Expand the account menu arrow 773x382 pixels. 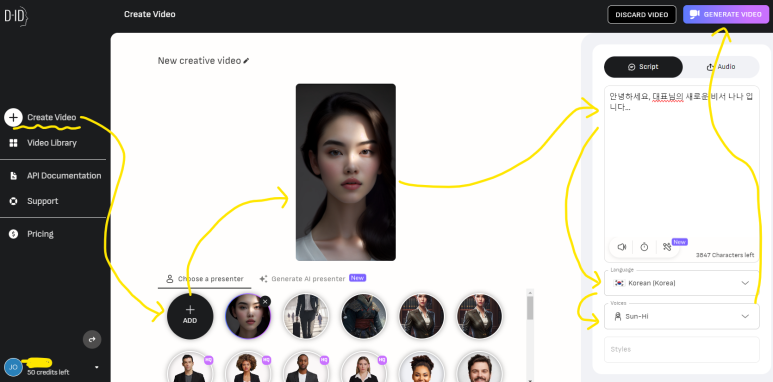click(x=97, y=367)
